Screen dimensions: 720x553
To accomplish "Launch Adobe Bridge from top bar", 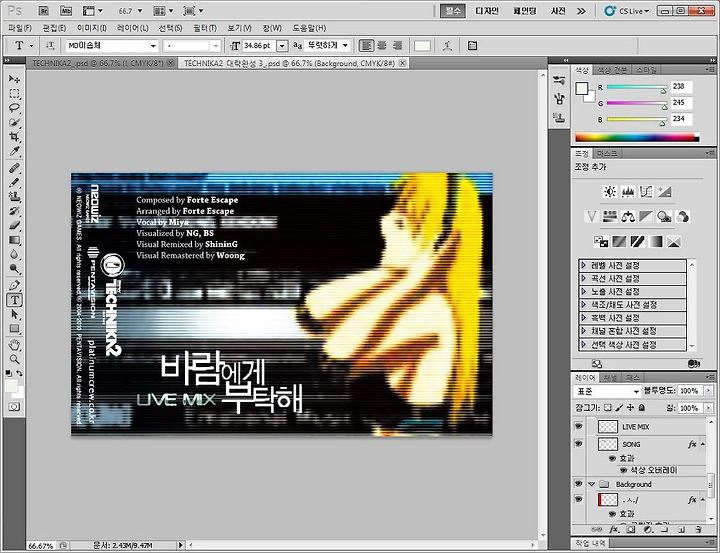I will (x=44, y=11).
